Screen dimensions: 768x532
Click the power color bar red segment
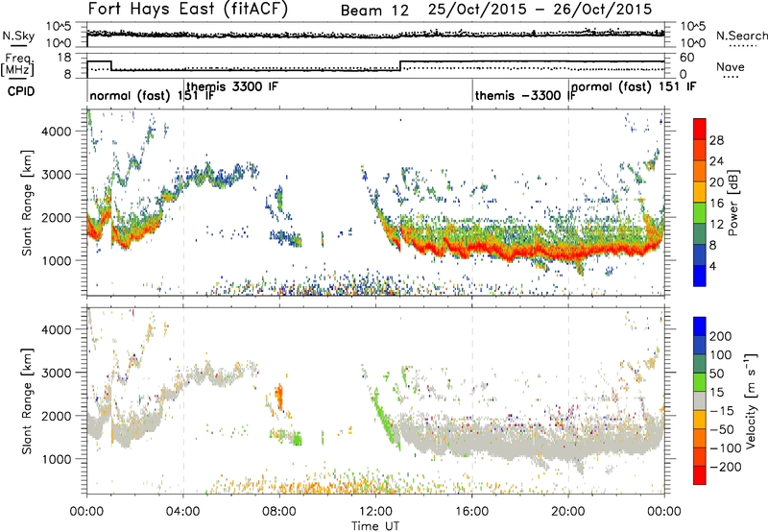[x=700, y=129]
